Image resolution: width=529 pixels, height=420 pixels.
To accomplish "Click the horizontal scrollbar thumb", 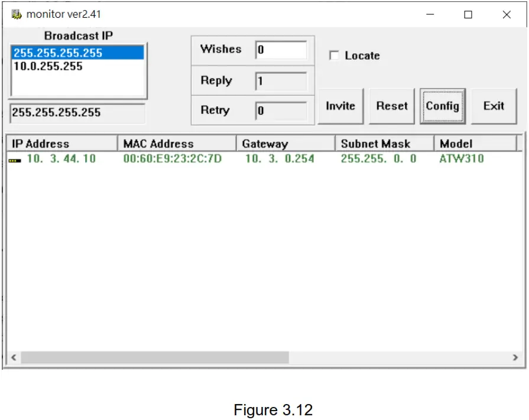I will click(155, 357).
